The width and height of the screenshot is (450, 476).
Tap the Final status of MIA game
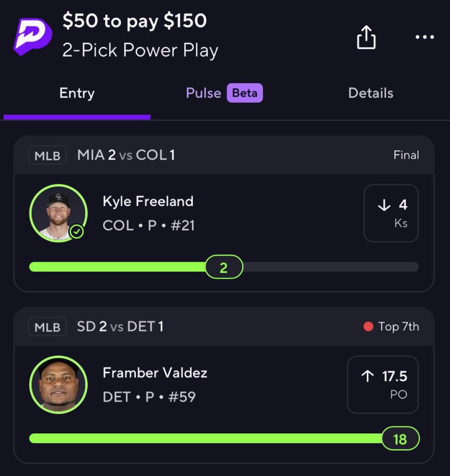pyautogui.click(x=406, y=155)
